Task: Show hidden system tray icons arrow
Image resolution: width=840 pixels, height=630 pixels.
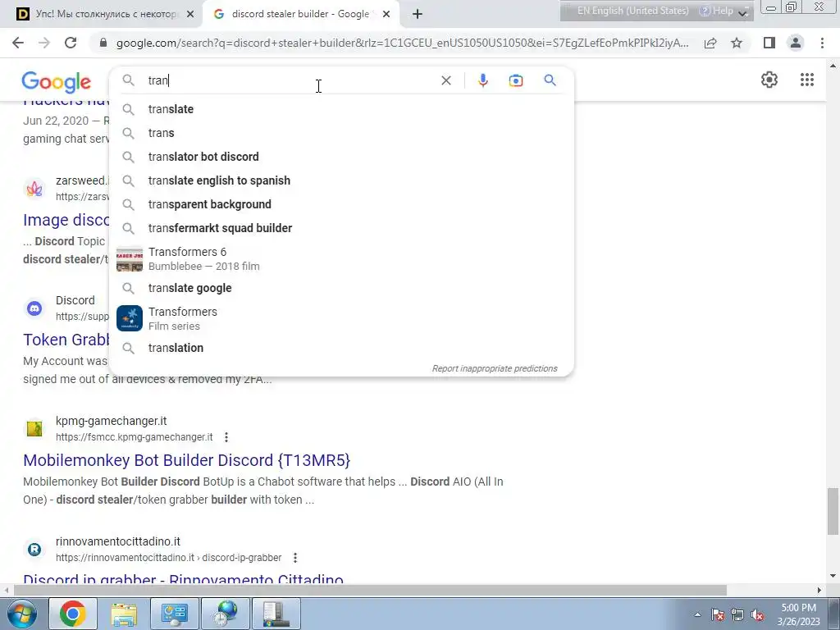Action: click(697, 614)
